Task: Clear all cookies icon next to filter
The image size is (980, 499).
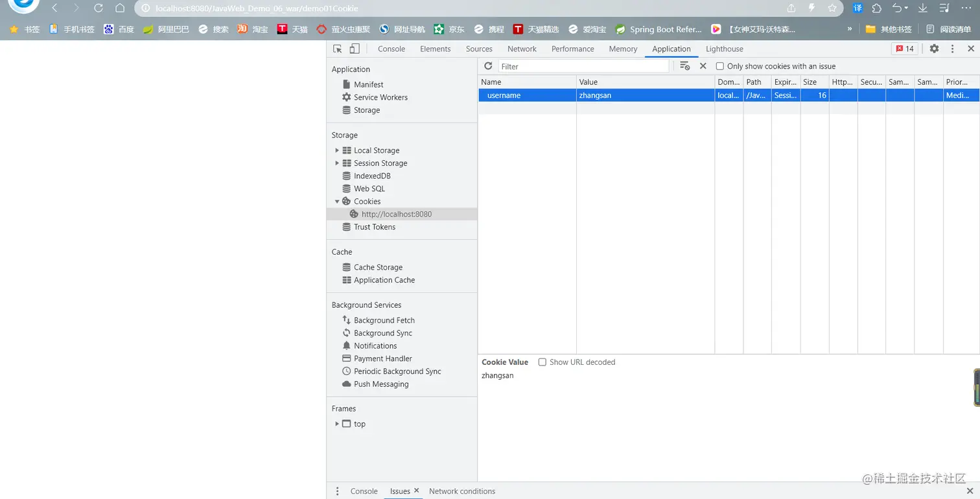Action: point(684,66)
